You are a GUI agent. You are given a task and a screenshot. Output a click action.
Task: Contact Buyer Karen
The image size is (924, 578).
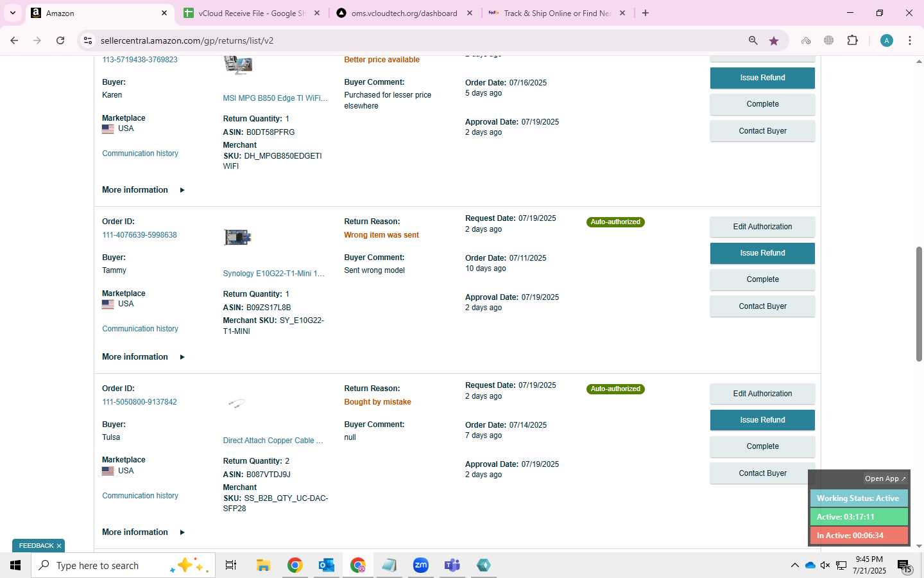tap(762, 131)
